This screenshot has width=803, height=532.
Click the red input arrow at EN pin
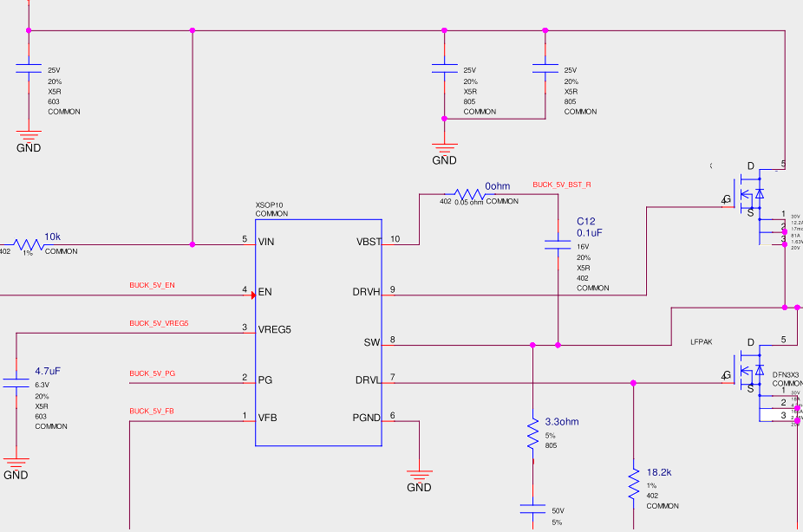coord(253,295)
